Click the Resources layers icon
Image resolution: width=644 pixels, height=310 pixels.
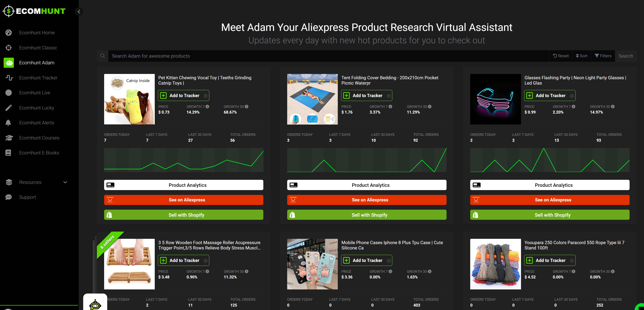(9, 182)
